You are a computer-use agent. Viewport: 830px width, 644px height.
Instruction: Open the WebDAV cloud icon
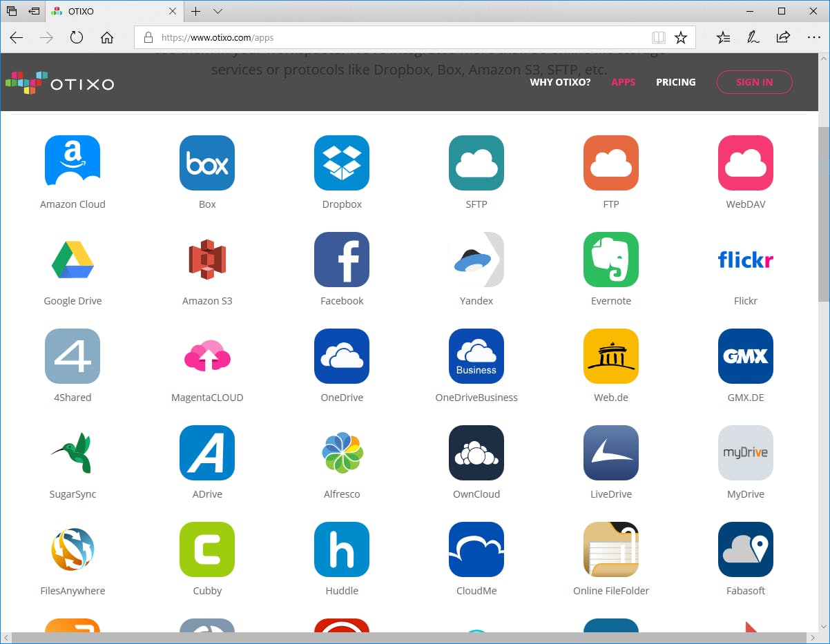(746, 163)
